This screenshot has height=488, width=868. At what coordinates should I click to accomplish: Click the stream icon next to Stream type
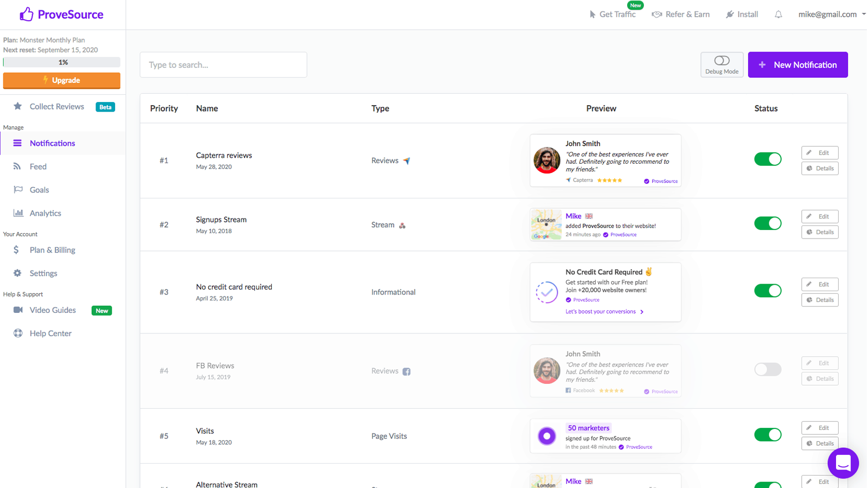point(402,226)
